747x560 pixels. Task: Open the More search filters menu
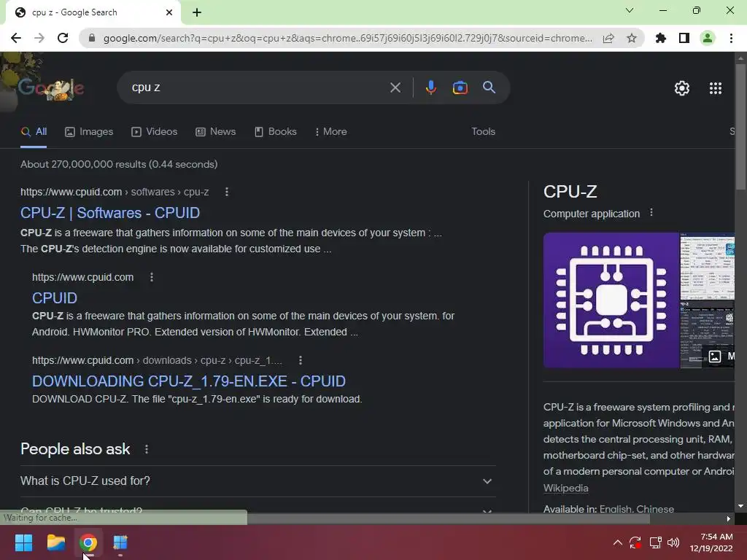point(331,131)
